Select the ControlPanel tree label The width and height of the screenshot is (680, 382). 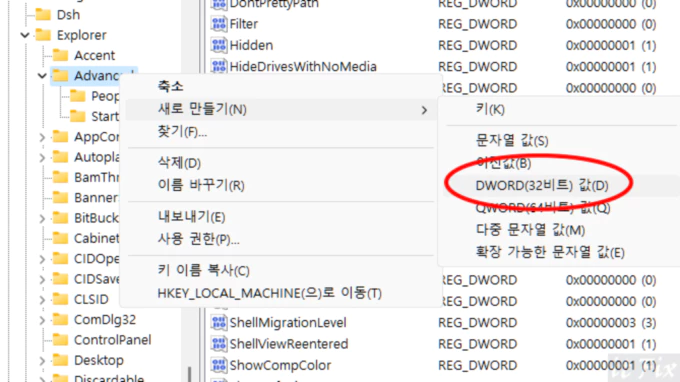click(112, 340)
